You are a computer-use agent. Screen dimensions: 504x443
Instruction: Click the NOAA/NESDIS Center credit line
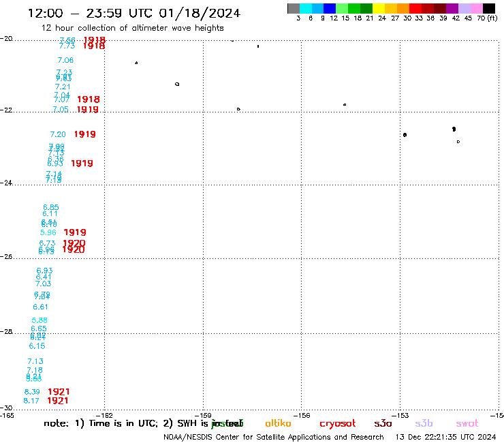(x=274, y=438)
